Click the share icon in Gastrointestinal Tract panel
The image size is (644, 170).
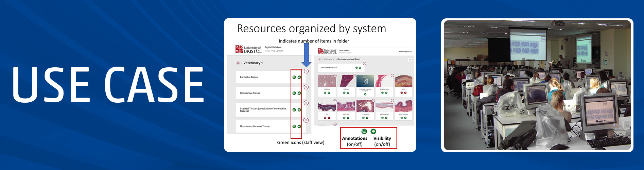tap(410, 60)
